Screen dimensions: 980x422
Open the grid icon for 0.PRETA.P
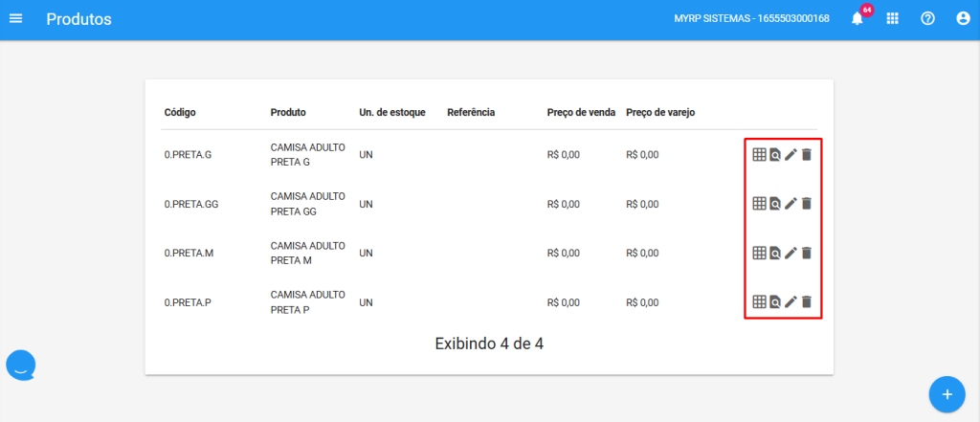[x=759, y=301]
